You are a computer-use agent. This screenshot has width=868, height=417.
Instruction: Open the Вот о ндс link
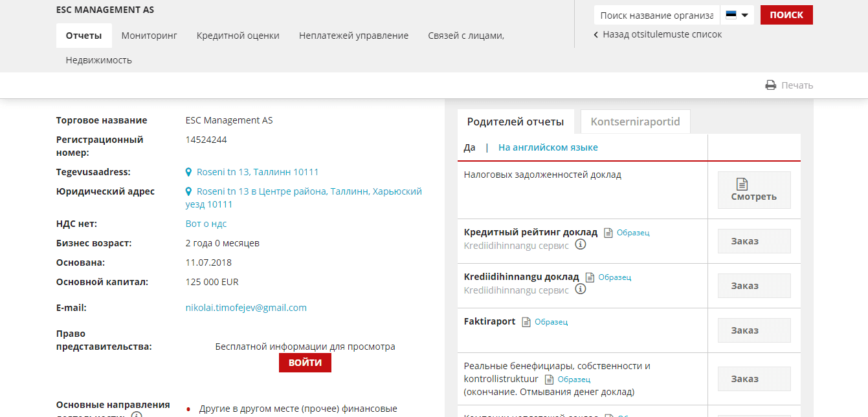coord(206,224)
